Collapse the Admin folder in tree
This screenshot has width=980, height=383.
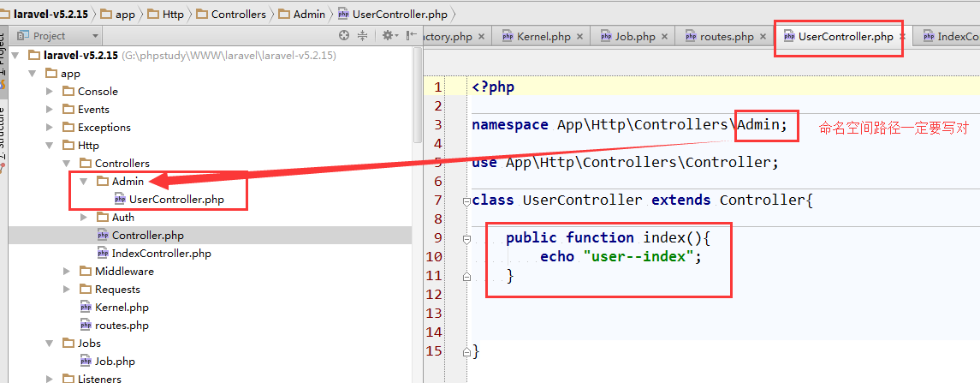tap(84, 182)
